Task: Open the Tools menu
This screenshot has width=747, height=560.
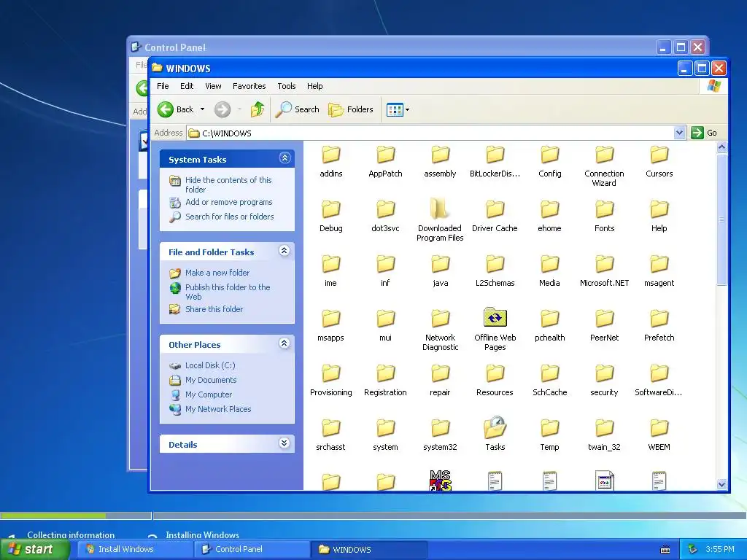Action: point(286,86)
